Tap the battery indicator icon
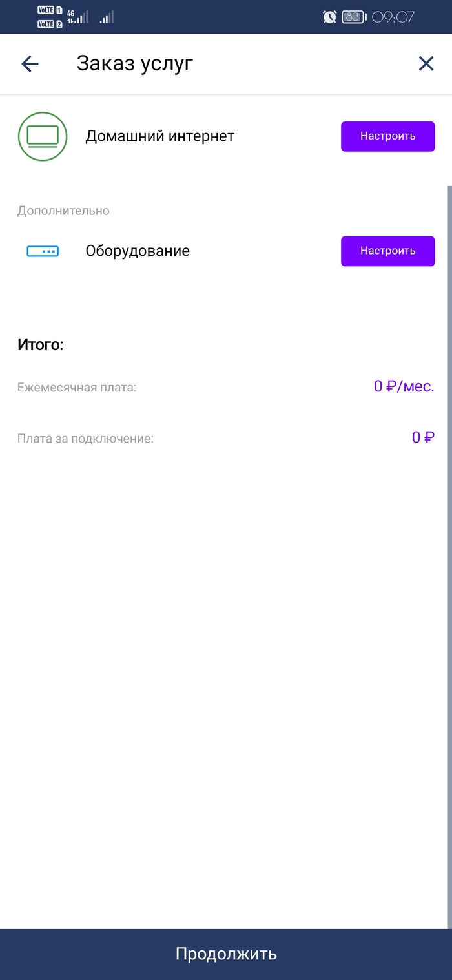 [x=354, y=17]
